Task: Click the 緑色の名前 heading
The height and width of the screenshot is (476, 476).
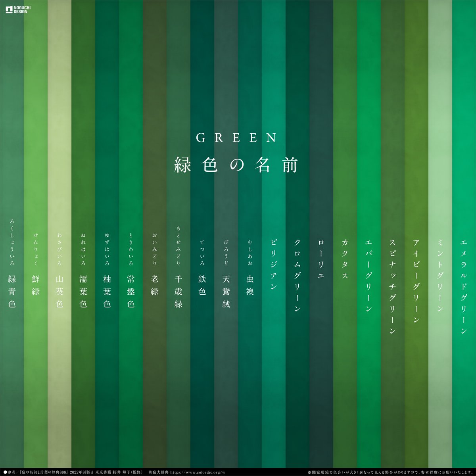Action: pyautogui.click(x=237, y=163)
